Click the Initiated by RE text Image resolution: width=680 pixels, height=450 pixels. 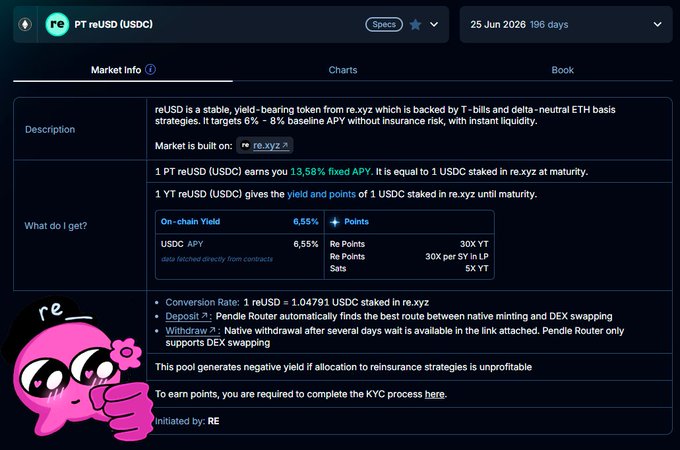(187, 421)
